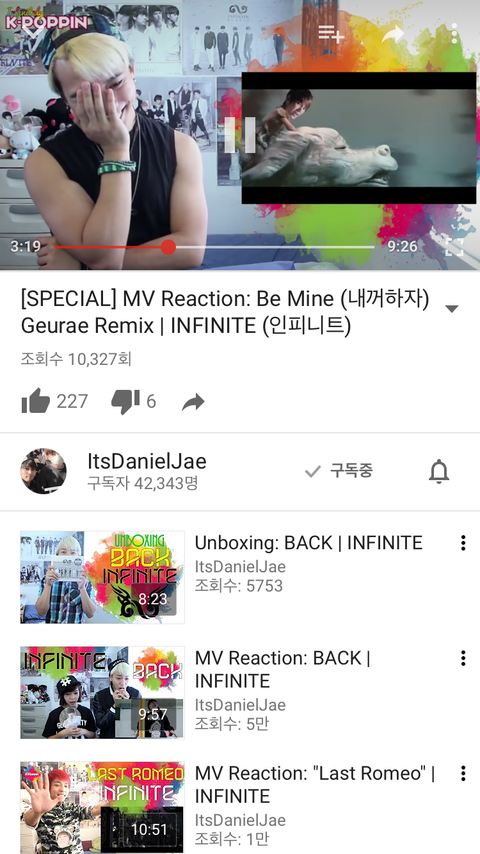Toggle the 구독중 subscribed button

(339, 471)
